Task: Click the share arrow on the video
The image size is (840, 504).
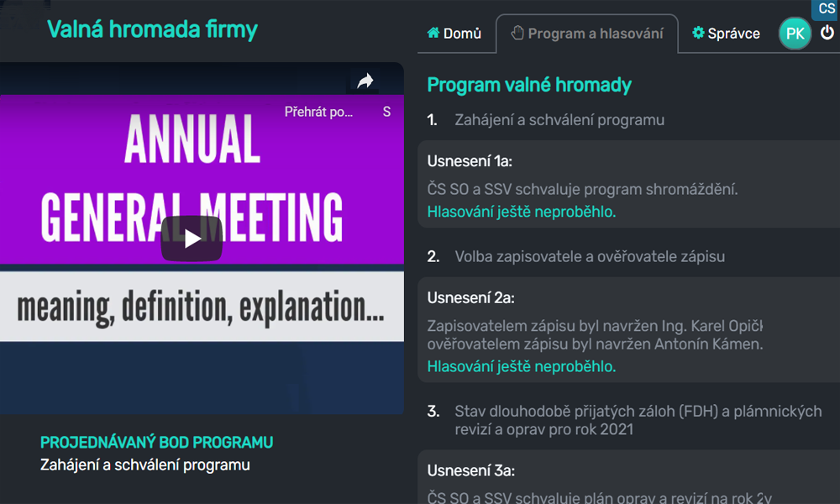Action: pos(366,81)
